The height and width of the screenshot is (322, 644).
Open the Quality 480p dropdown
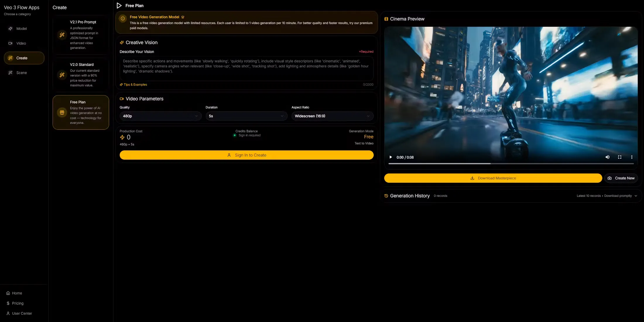tap(160, 116)
